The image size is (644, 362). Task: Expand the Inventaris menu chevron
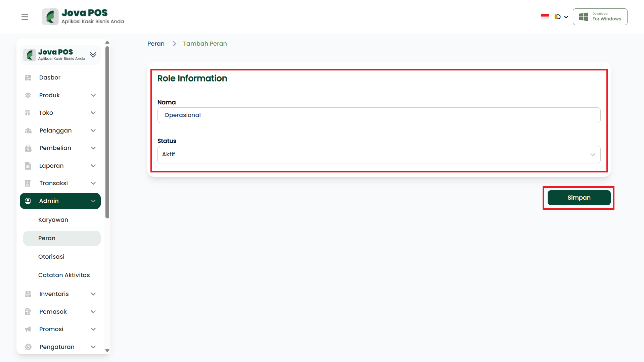coord(93,294)
